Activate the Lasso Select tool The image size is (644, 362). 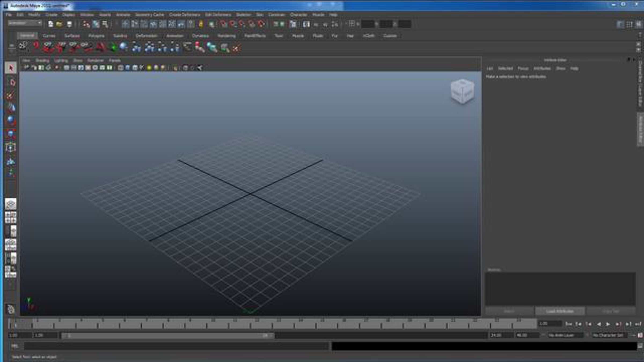point(11,82)
